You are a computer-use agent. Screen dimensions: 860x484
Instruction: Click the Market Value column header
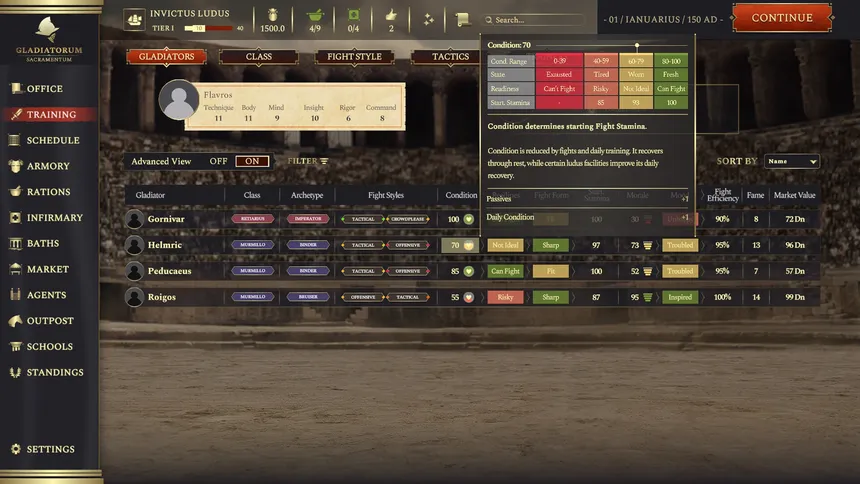point(794,195)
